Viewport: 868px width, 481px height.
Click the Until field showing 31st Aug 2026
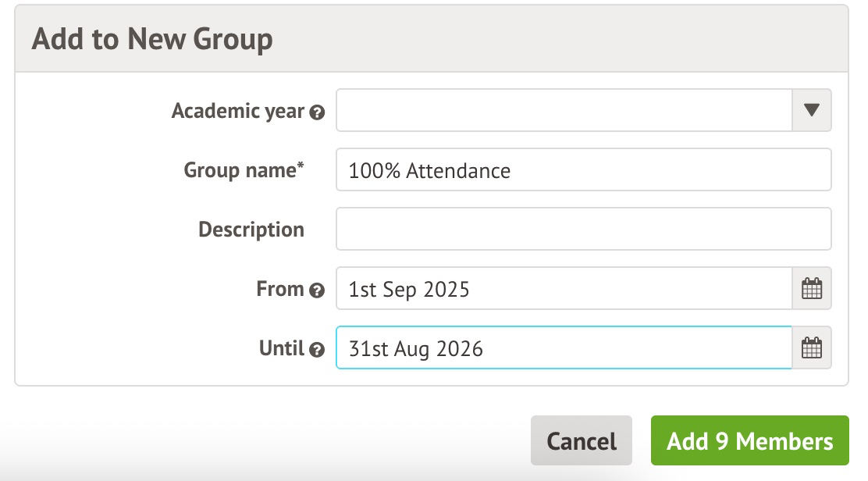pos(564,348)
